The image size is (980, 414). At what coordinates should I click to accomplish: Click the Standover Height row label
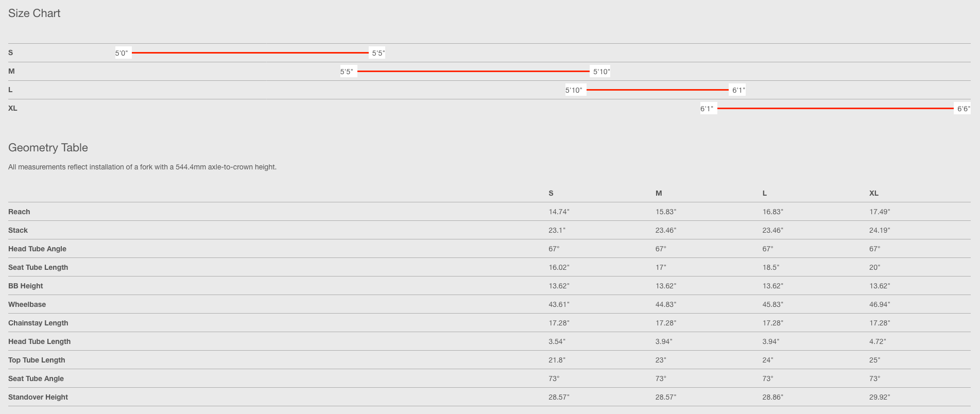pyautogui.click(x=38, y=398)
